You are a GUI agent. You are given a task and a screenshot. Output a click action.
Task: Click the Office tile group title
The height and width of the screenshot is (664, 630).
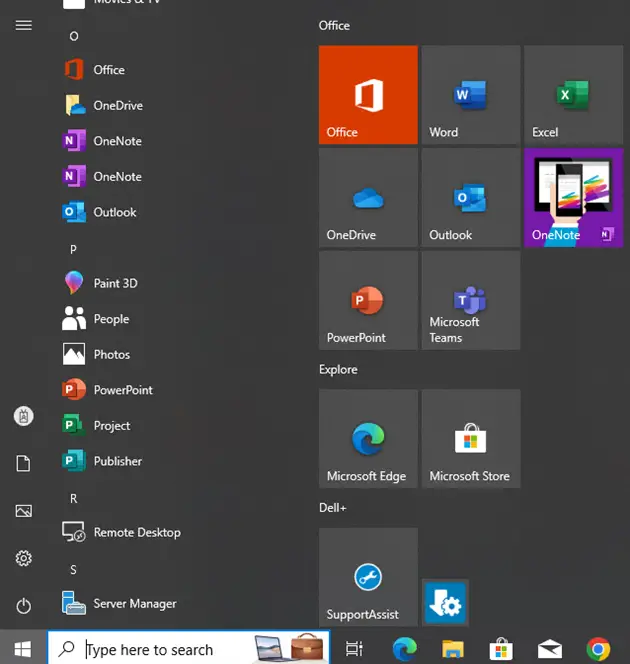334,25
